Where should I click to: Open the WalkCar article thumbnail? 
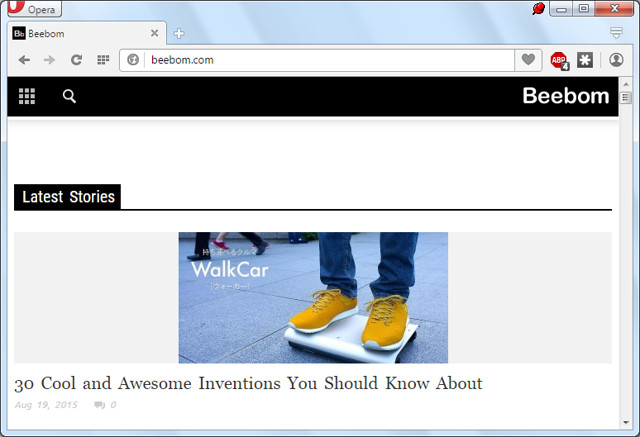[313, 298]
